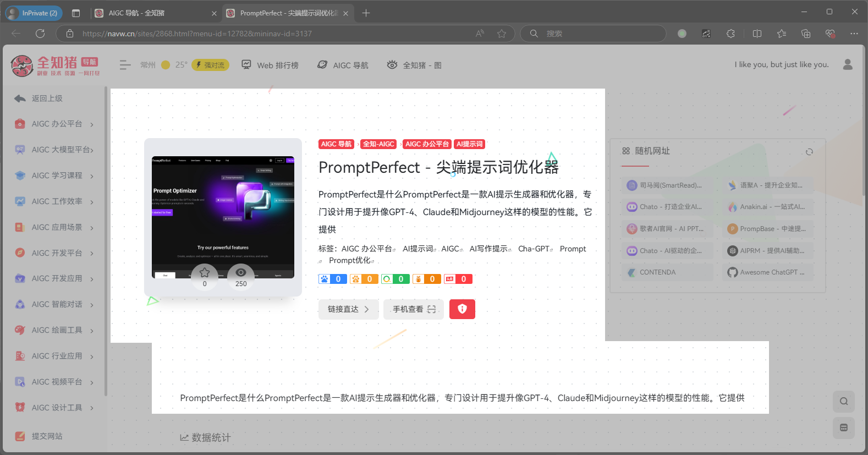
Task: Favorite the site with star button
Action: click(x=205, y=277)
